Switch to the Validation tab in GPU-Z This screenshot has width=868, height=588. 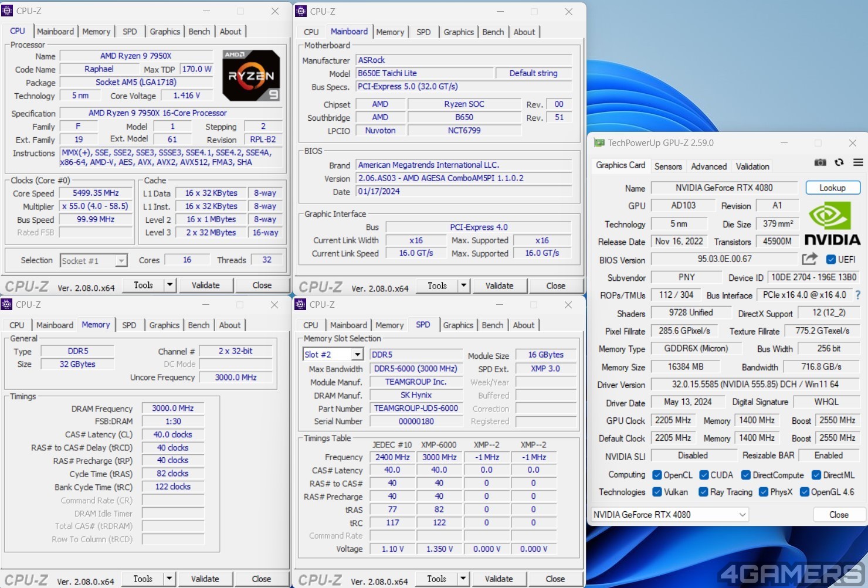752,166
